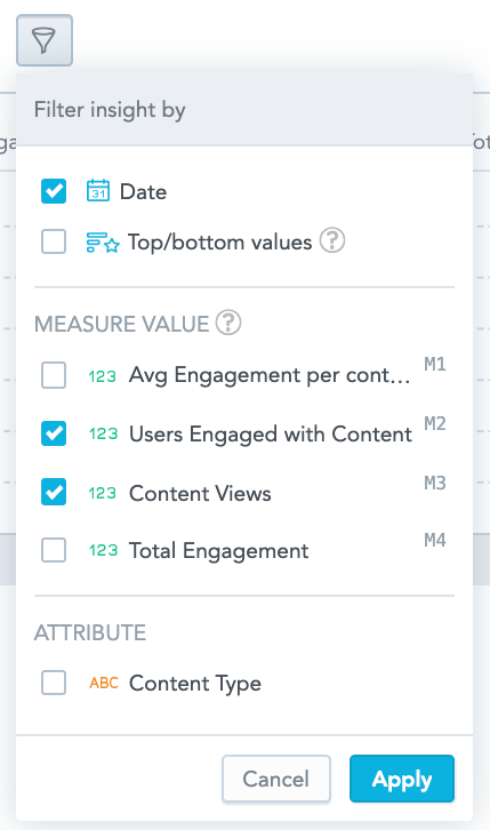Uncheck Users Engaged with Content checkbox

click(x=53, y=434)
